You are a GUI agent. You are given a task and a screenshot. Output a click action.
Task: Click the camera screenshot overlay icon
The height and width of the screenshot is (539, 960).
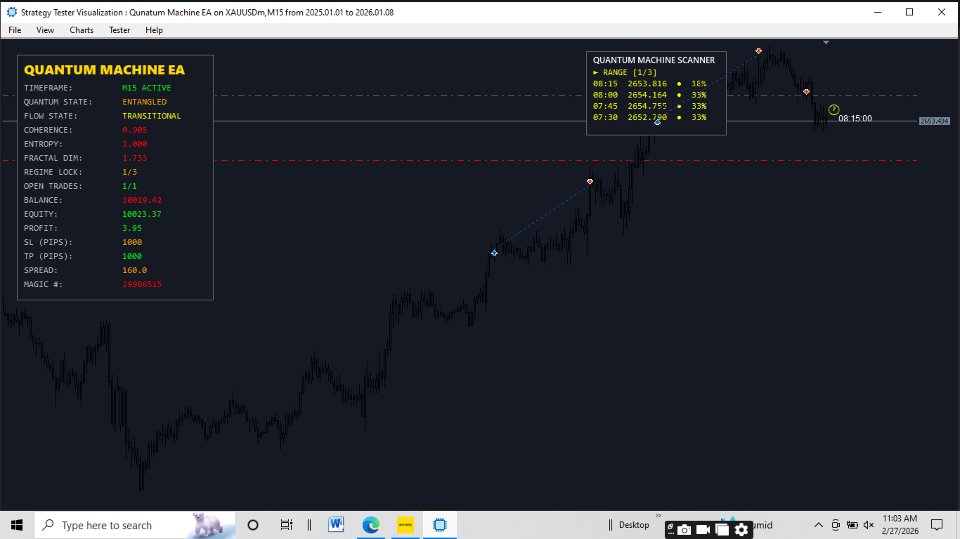pyautogui.click(x=684, y=529)
